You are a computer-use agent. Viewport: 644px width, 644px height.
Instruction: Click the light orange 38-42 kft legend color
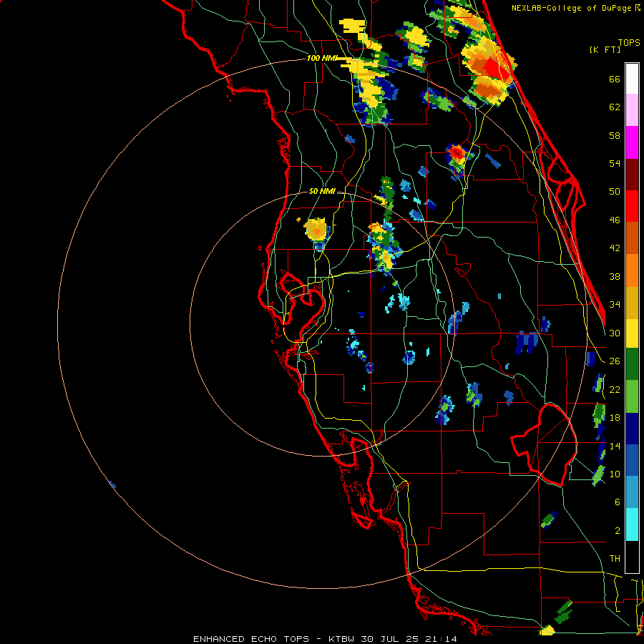click(632, 270)
